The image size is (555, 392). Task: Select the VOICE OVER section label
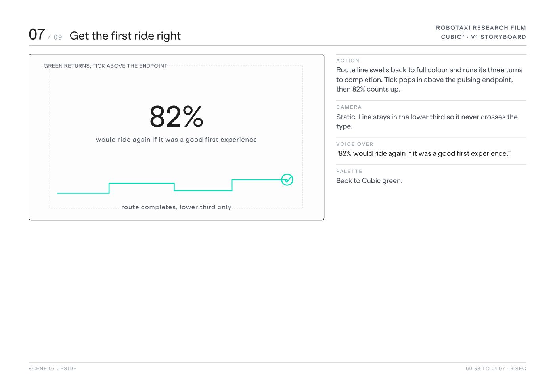coord(355,144)
